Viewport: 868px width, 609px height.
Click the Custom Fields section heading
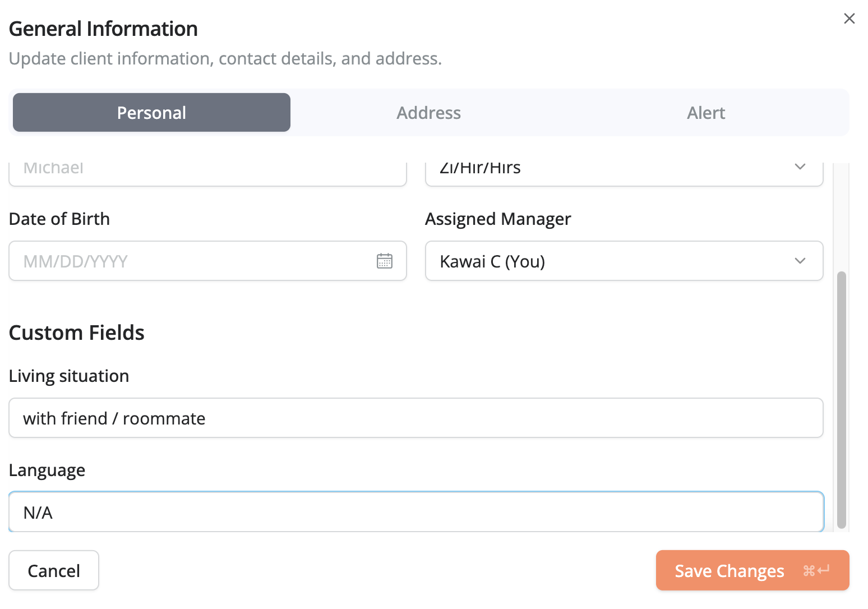pyautogui.click(x=76, y=332)
